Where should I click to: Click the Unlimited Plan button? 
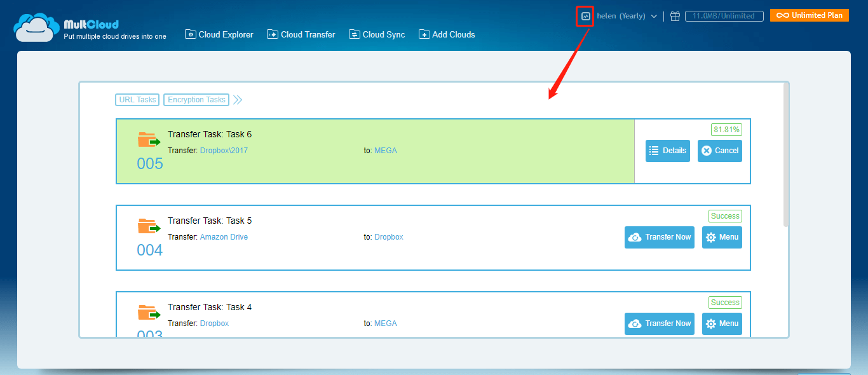click(x=810, y=15)
